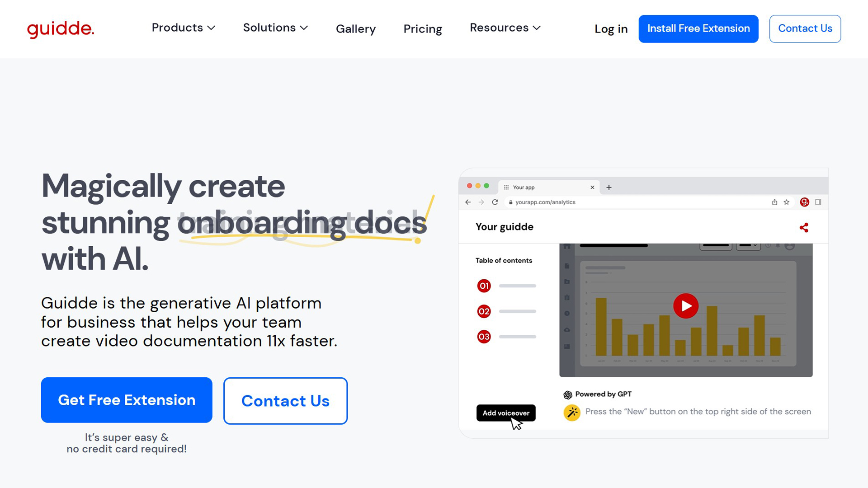Click the guidde extension icon in mock browser

tap(804, 202)
